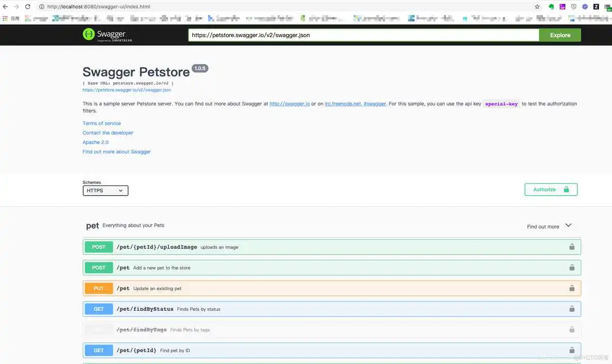Click the padlock on GET /pet/findByStatus
This screenshot has height=364, width=612.
pos(572,309)
